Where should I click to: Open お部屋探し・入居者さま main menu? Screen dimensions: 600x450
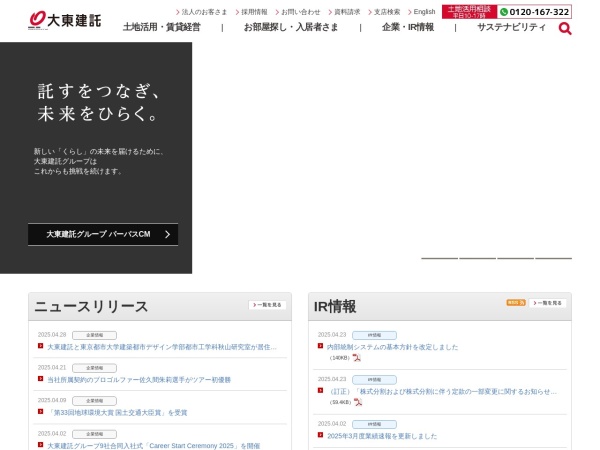coord(291,27)
